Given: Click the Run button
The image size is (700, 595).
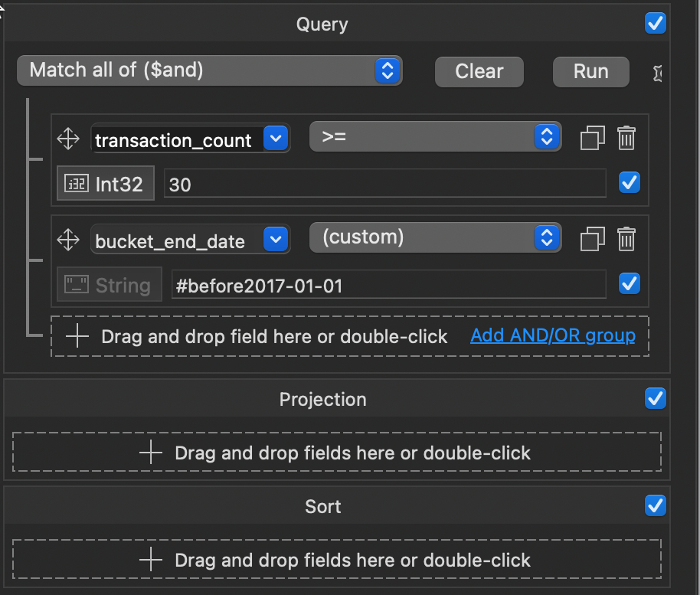Looking at the screenshot, I should (590, 71).
